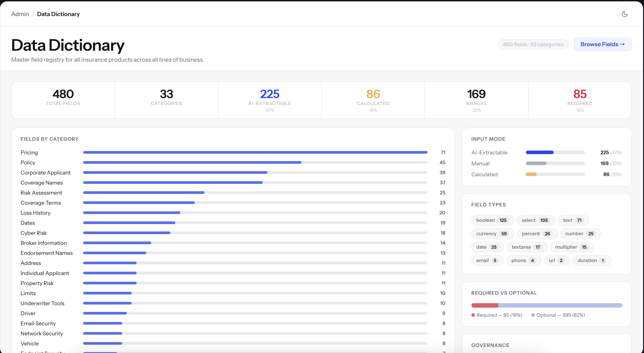Select the 480 Total Fields stat card
The height and width of the screenshot is (353, 644).
pos(63,100)
